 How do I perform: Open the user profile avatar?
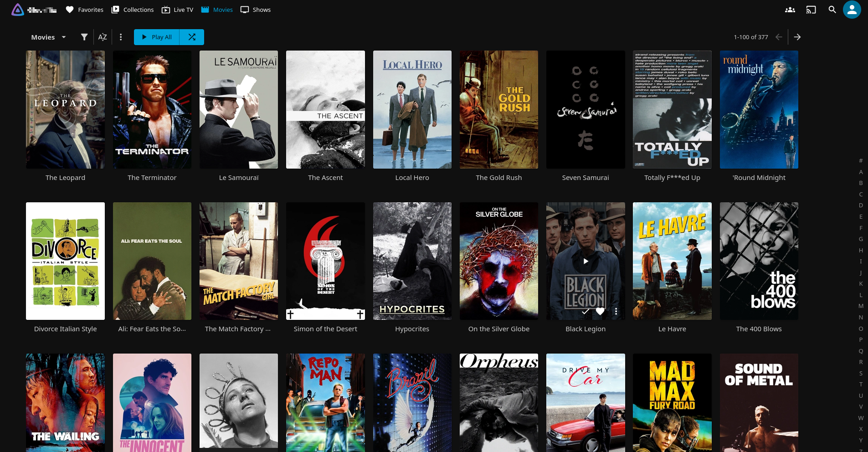[852, 10]
